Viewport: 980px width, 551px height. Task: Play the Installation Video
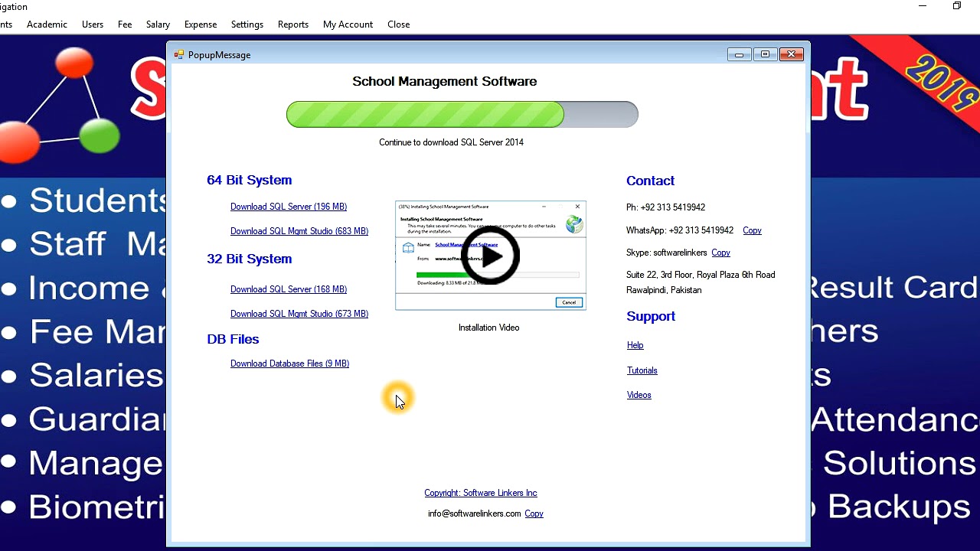(490, 256)
